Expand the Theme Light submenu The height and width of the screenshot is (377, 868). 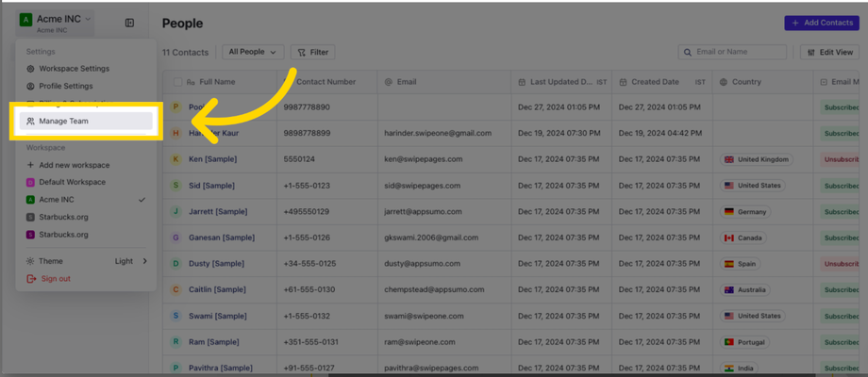tap(86, 261)
